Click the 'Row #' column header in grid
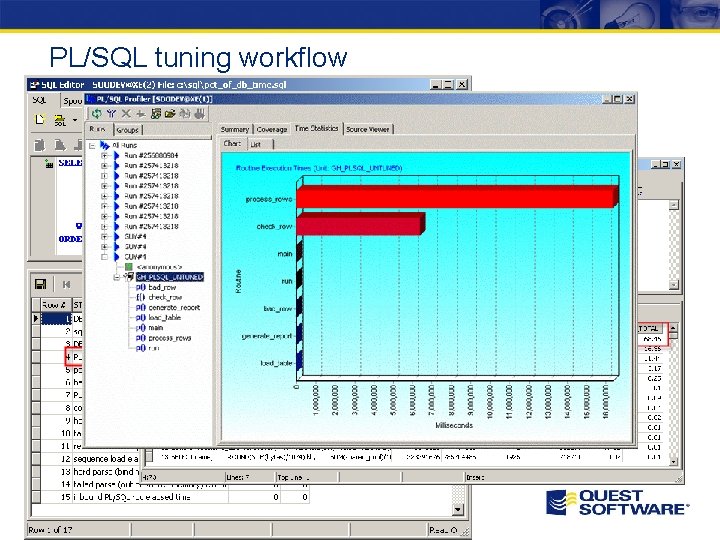 pos(54,304)
